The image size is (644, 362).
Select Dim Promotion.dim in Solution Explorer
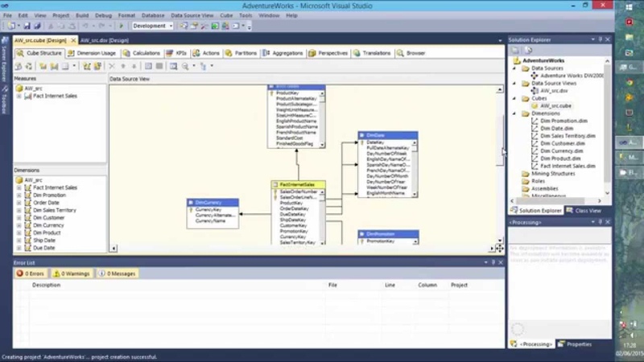[x=564, y=121]
